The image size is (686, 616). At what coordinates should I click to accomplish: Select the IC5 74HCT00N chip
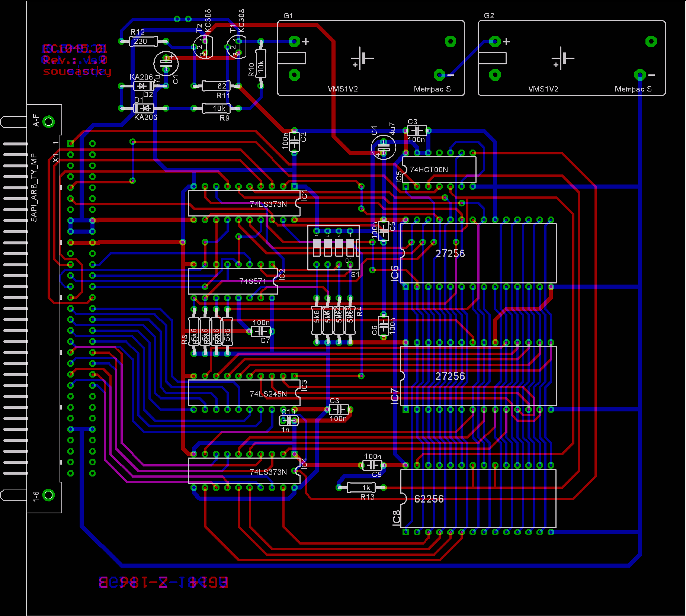click(x=439, y=170)
